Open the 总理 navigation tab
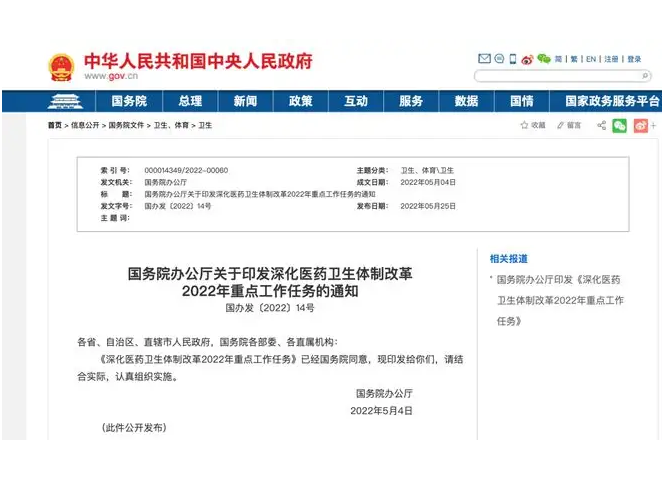The image size is (670, 481). click(190, 101)
